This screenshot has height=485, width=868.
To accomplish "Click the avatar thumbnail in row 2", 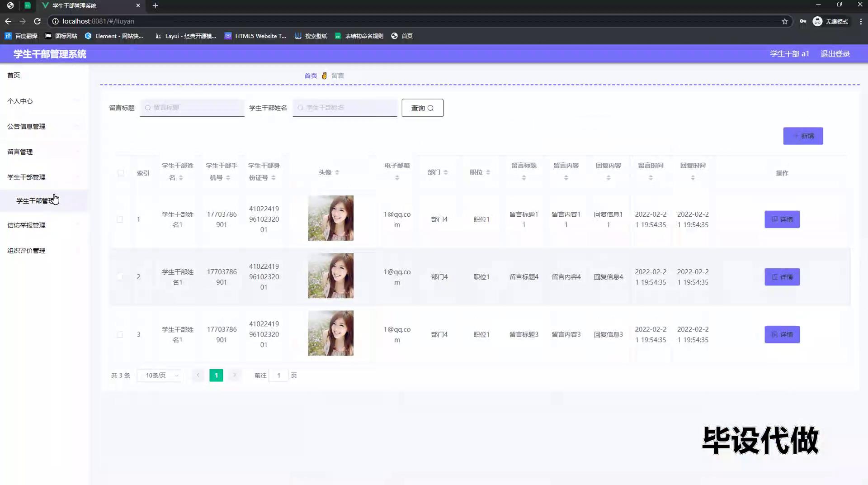I will coord(330,276).
